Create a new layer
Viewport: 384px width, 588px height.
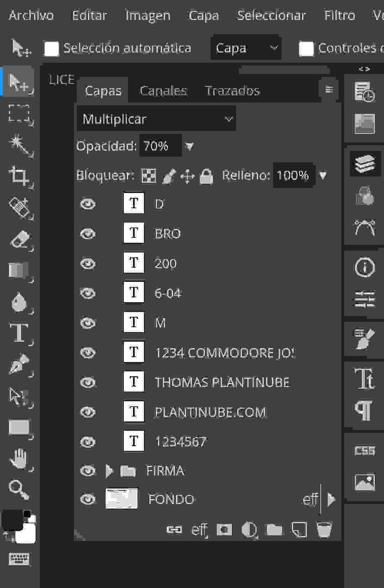(299, 530)
